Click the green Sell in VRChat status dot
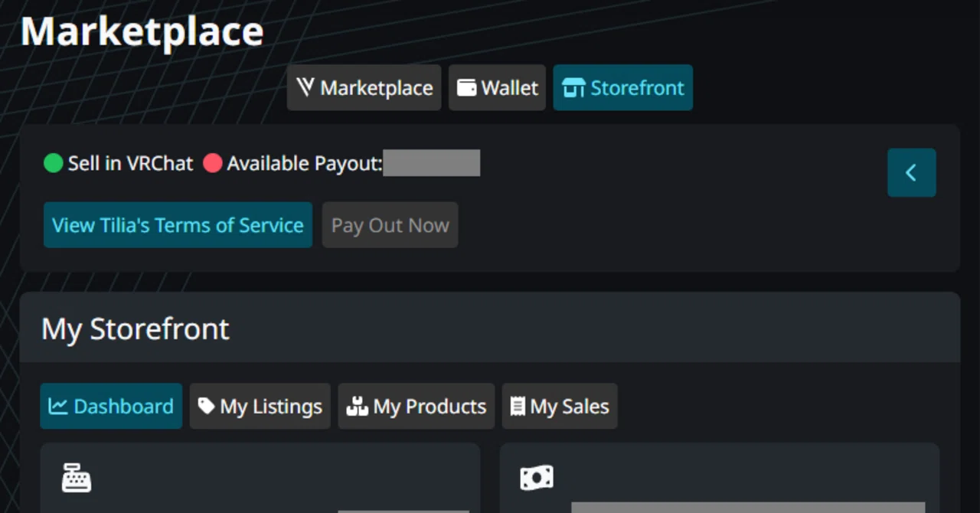Viewport: 980px width, 513px height. 53,163
